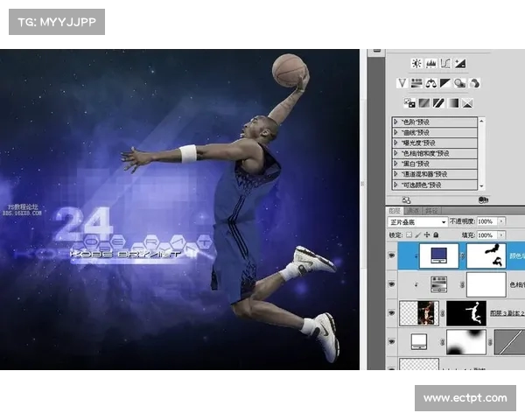Hide the selected color fill layer

coord(392,255)
